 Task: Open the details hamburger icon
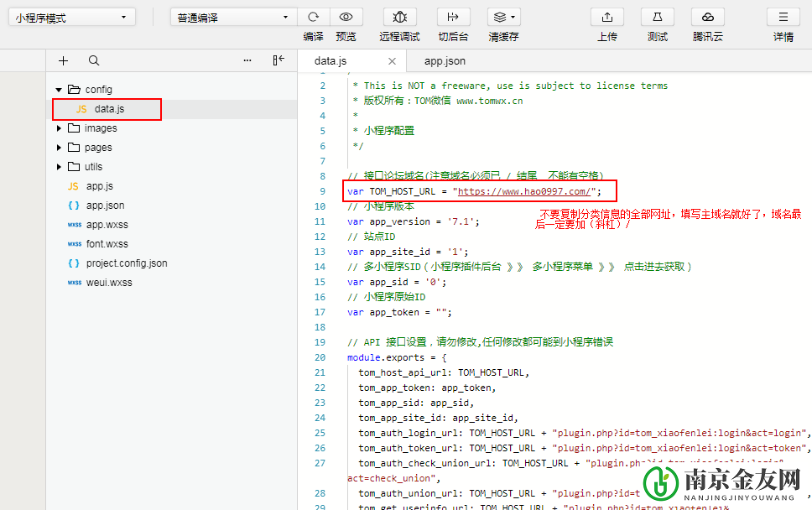783,17
